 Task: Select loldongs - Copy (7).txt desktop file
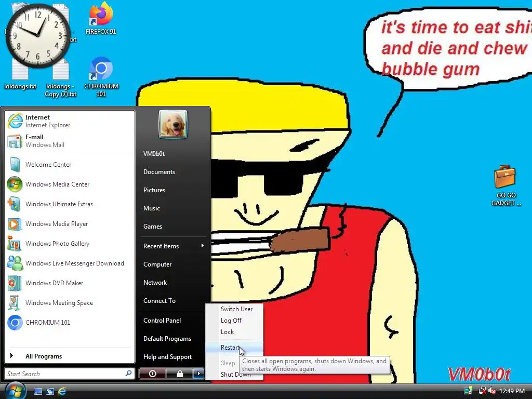61,79
